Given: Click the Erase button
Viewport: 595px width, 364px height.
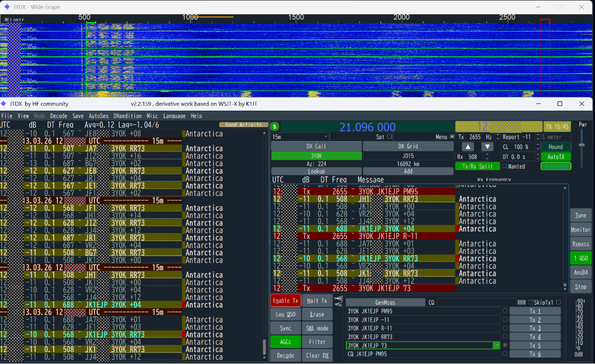Looking at the screenshot, I should (317, 314).
